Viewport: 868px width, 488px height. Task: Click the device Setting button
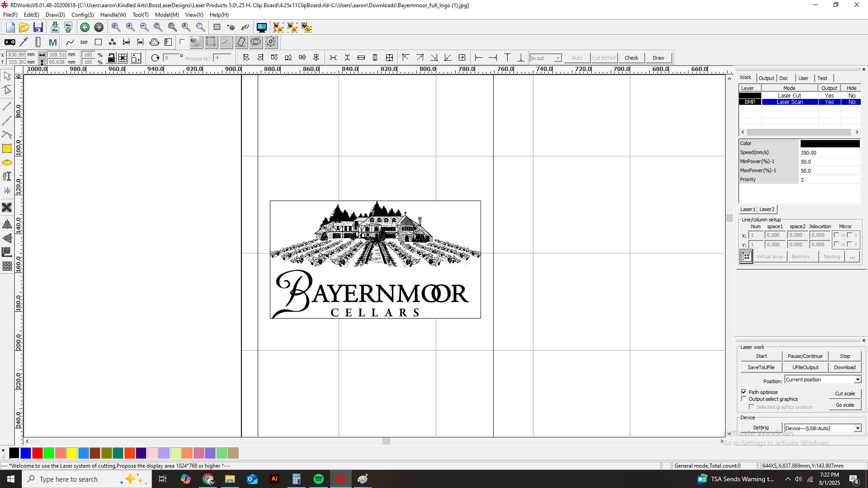[761, 427]
